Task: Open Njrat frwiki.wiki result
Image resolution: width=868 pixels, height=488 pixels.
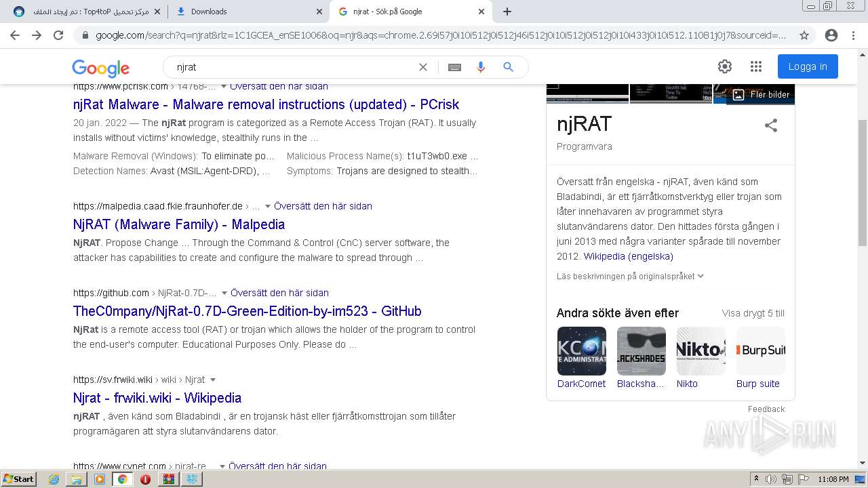Action: coord(157,398)
